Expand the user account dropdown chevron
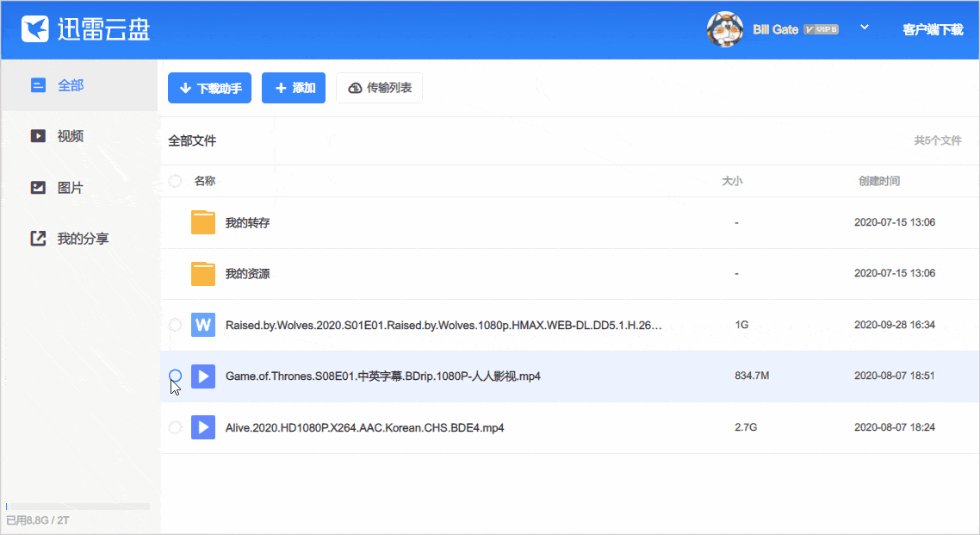The width and height of the screenshot is (980, 535). pos(865,28)
